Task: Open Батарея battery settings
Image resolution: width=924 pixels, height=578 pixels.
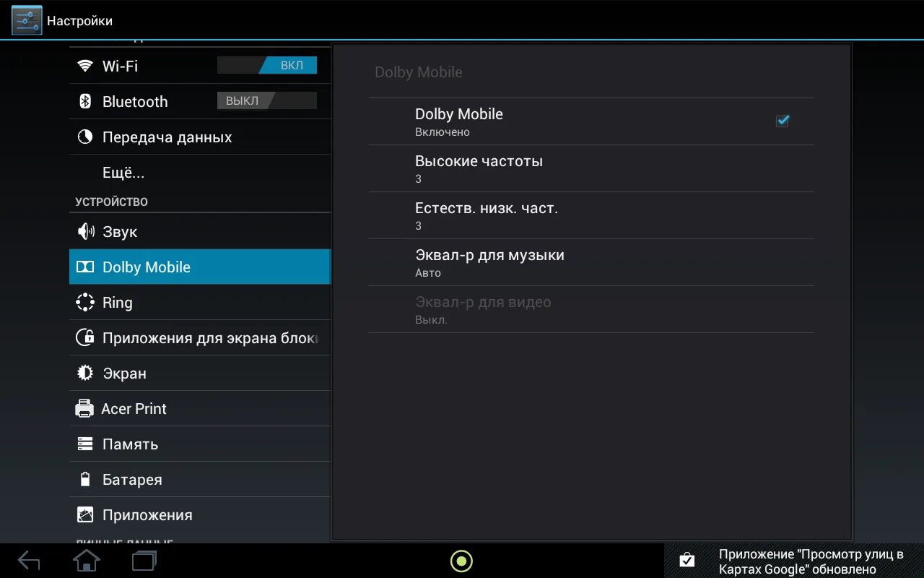Action: pos(200,479)
